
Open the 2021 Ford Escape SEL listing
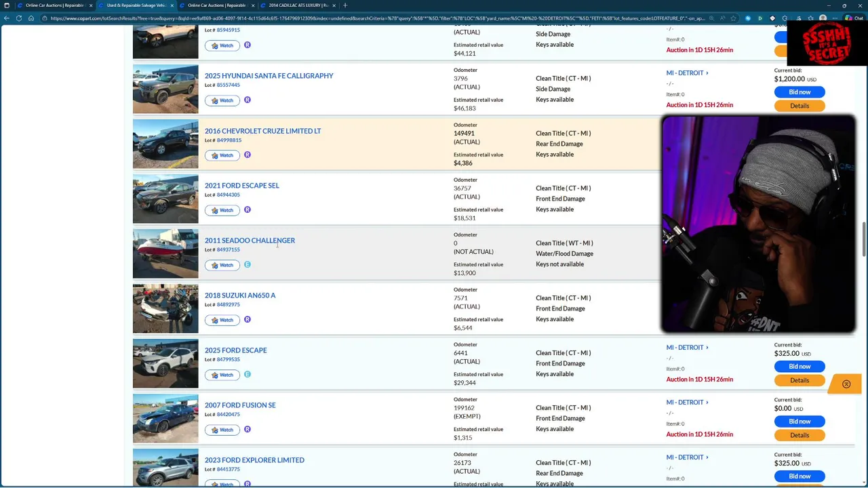pyautogui.click(x=242, y=186)
